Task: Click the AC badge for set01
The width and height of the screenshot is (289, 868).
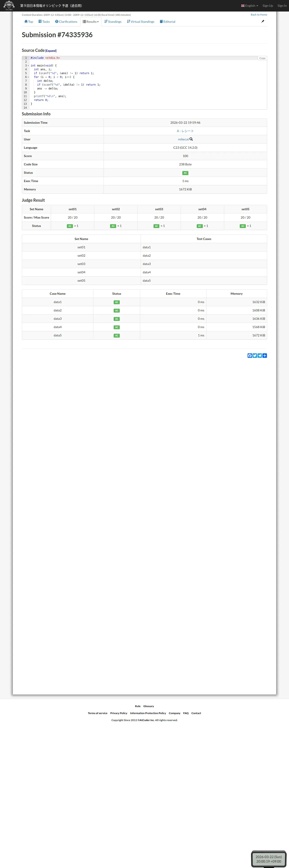Action: [x=70, y=226]
